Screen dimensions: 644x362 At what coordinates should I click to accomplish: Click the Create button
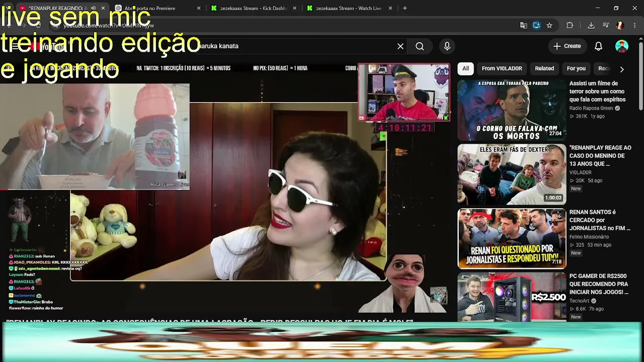567,46
